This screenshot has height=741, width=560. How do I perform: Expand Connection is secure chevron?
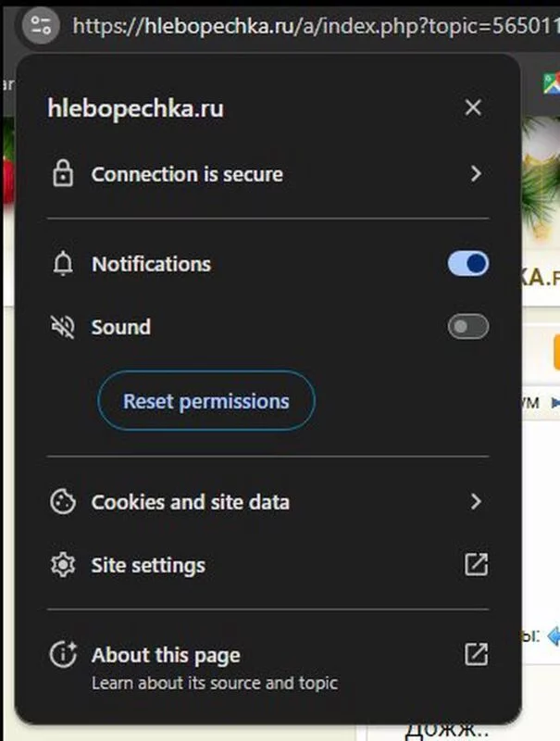pos(476,174)
